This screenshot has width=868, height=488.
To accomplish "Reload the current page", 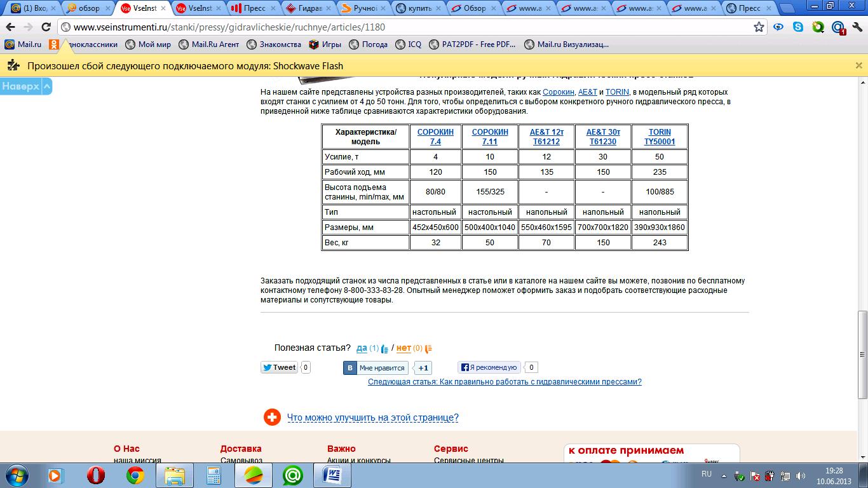I will 46,27.
